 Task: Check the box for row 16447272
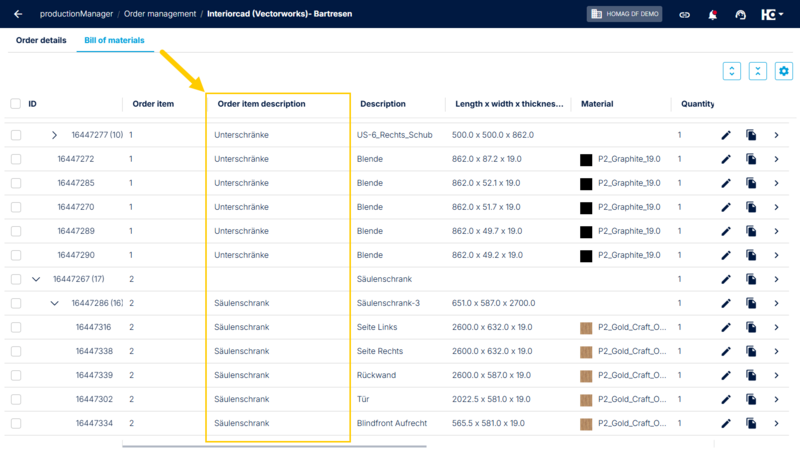(x=16, y=159)
